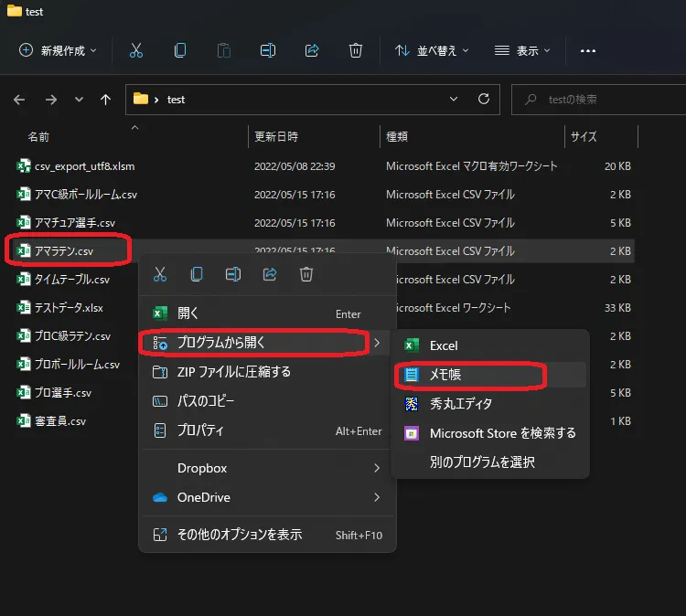This screenshot has height=616, width=686.
Task: Click the trash icon in context menu
Action: click(306, 274)
